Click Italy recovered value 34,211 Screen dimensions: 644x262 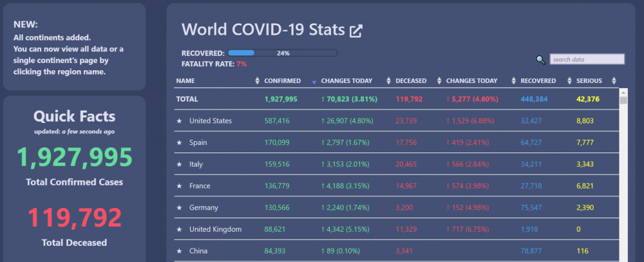point(531,164)
